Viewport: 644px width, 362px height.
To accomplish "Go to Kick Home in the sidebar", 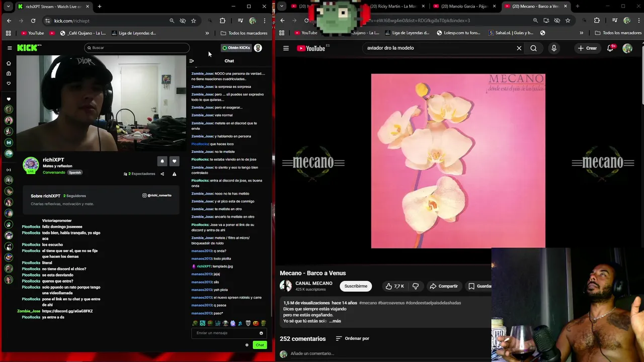I will point(9,63).
